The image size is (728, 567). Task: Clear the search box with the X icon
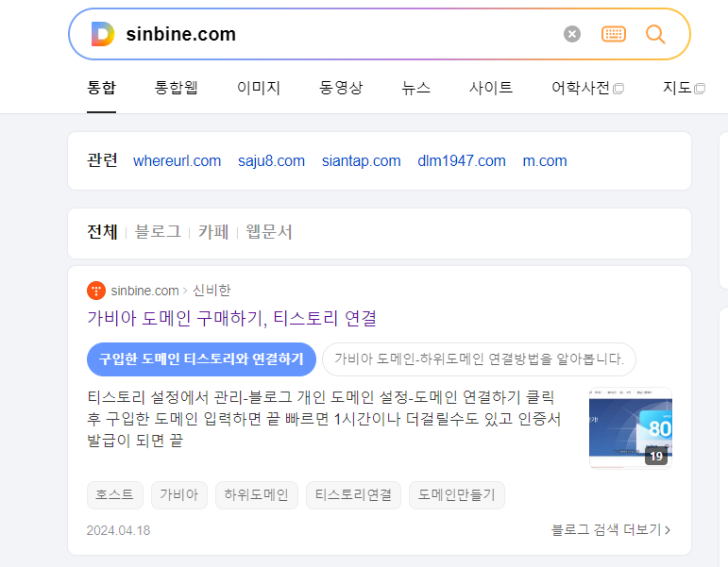click(572, 34)
